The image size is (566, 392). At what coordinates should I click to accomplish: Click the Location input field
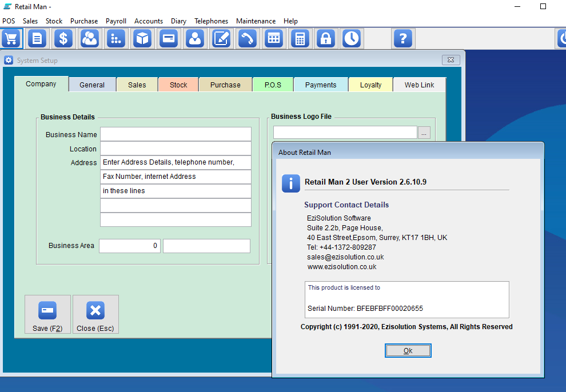pos(176,148)
